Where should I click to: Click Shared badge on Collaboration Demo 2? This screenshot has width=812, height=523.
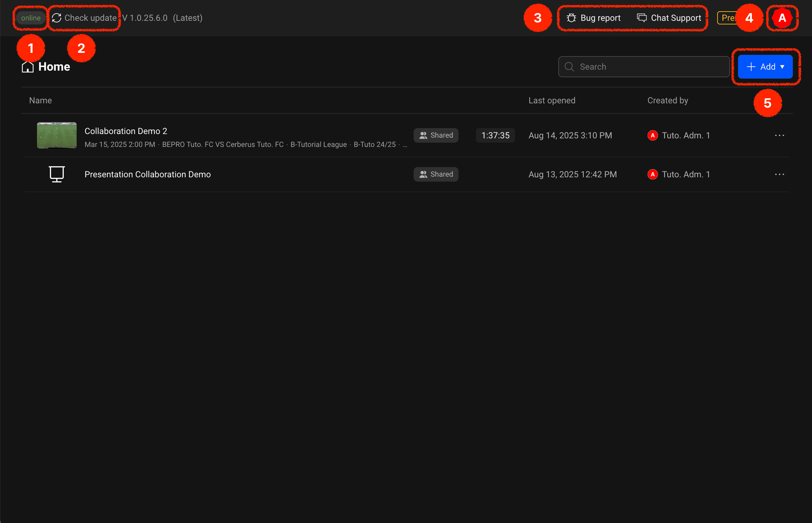coord(436,135)
